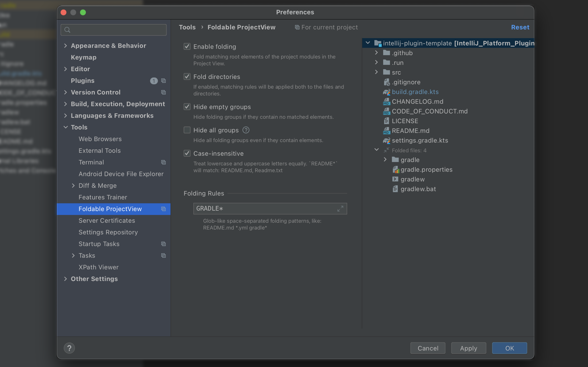The height and width of the screenshot is (367, 588).
Task: Click the expand icon next to .run folder
Action: point(377,63)
